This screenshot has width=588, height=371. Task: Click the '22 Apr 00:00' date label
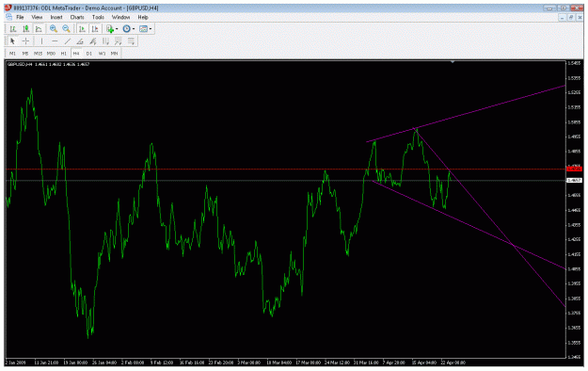click(453, 363)
